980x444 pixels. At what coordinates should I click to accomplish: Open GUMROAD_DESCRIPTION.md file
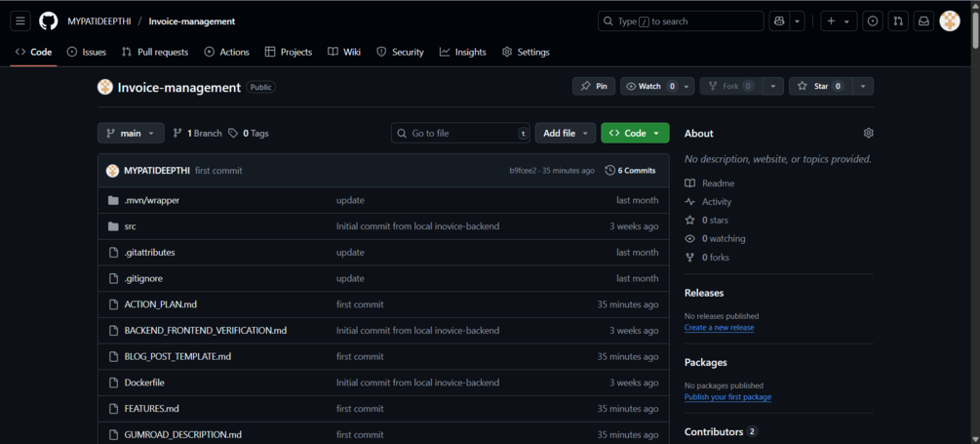pos(183,434)
